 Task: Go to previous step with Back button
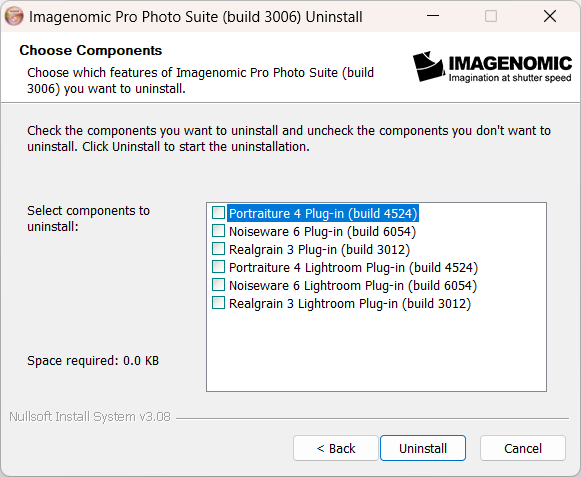(336, 448)
